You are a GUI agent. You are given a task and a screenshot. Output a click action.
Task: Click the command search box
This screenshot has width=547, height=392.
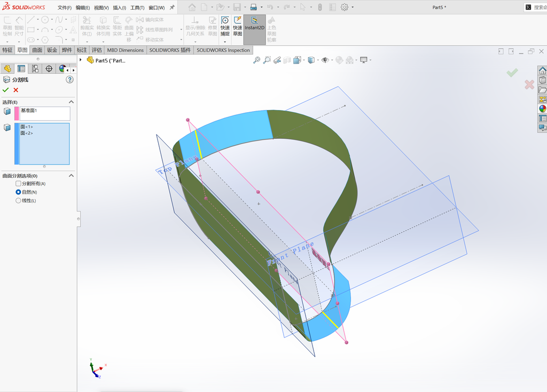pos(536,7)
